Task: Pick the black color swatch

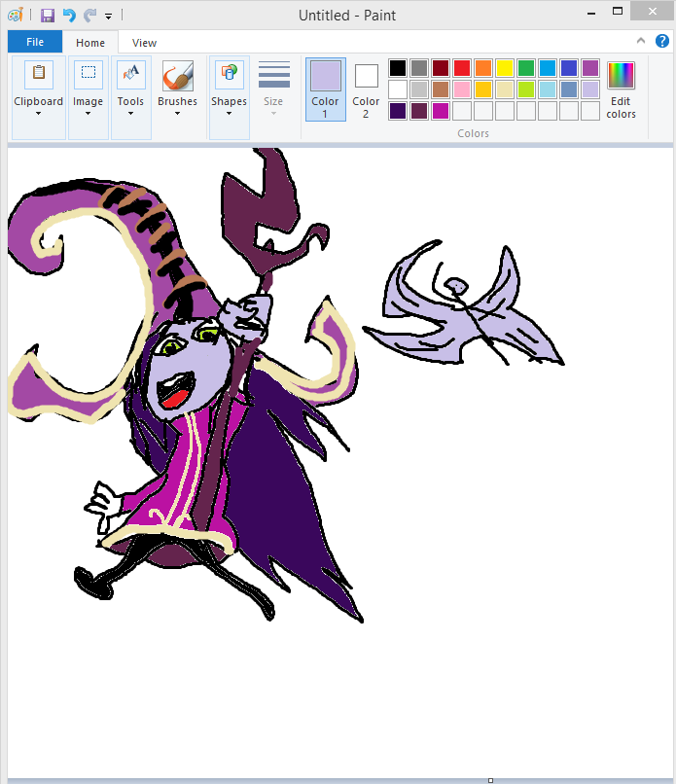Action: tap(398, 68)
